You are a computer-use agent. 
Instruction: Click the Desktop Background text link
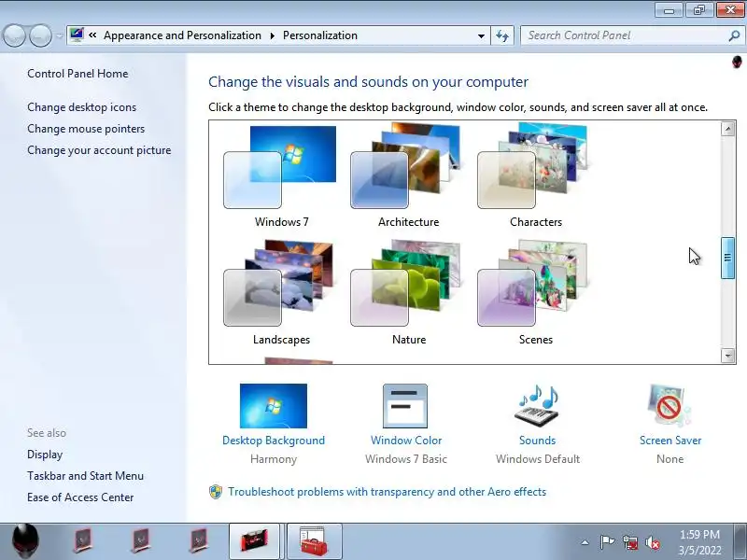click(x=274, y=441)
